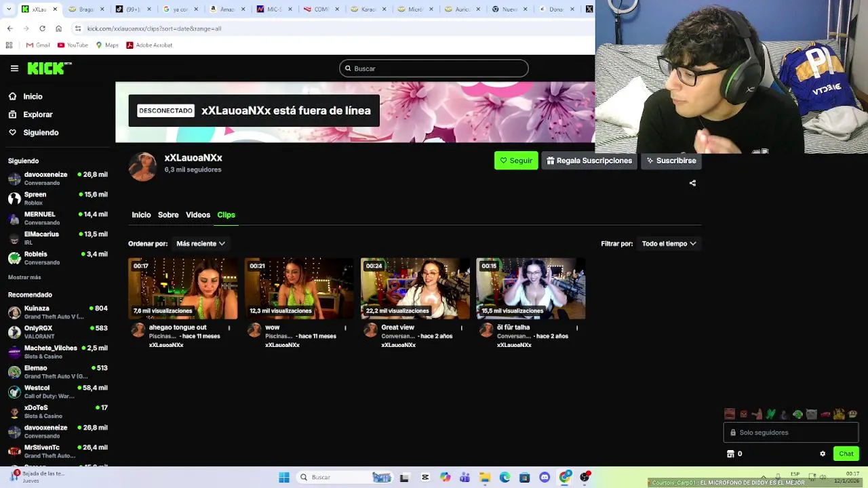Open Chrome apps grid icon in bookmarks bar

click(x=9, y=45)
